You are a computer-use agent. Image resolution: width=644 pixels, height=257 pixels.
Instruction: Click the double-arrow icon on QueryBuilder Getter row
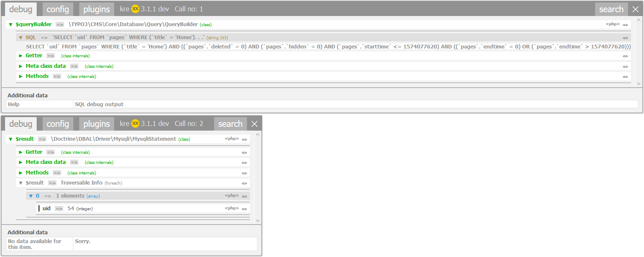tap(625, 56)
